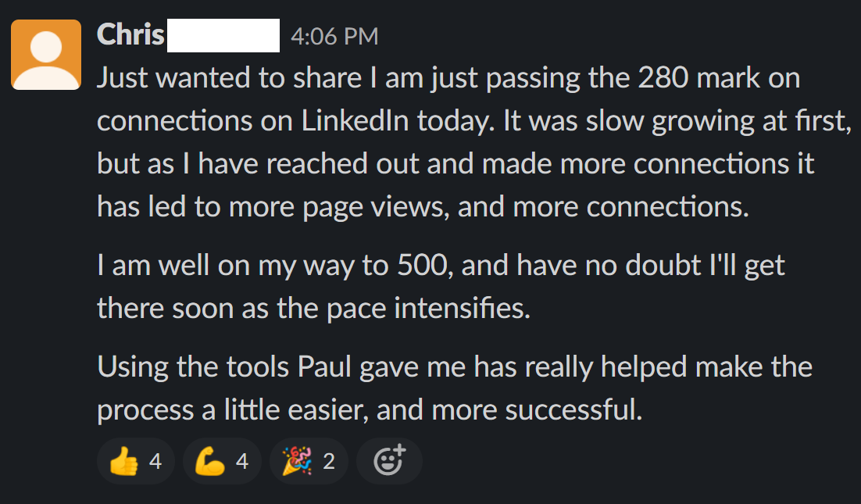Click the count beside the flexed bicep

pyautogui.click(x=242, y=462)
